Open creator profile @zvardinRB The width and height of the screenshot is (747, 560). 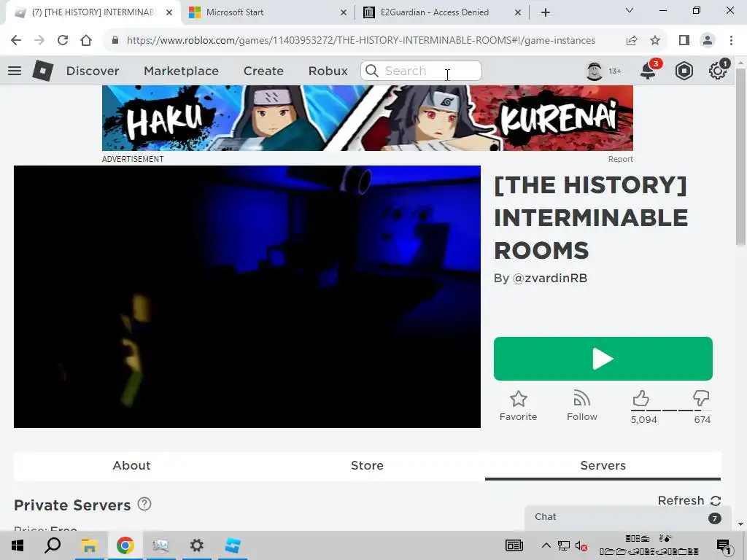pos(550,278)
